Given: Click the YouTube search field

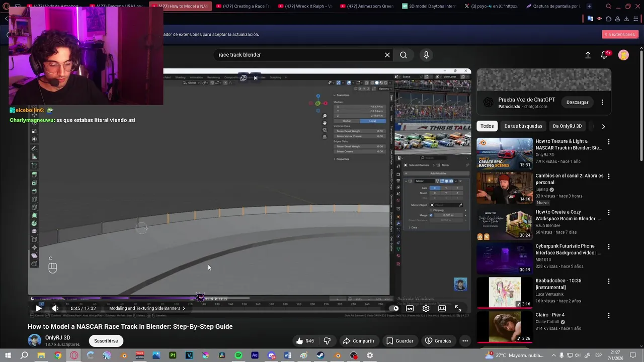Looking at the screenshot, I should pos(299,55).
